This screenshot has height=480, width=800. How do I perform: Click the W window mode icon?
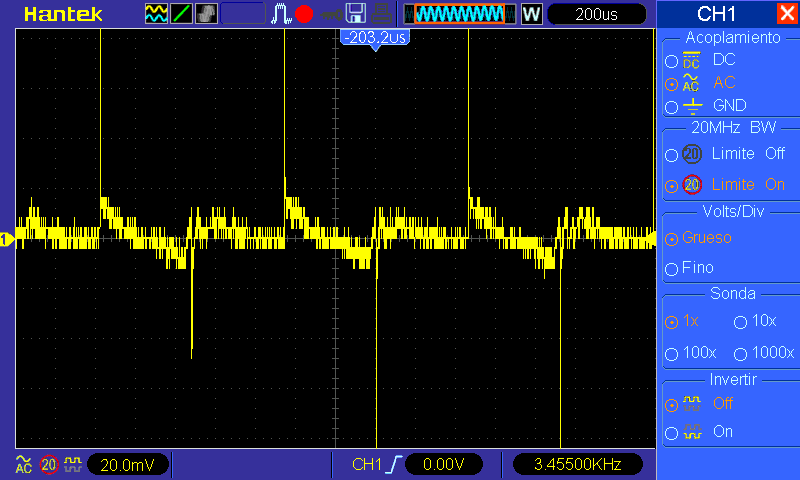pos(532,14)
